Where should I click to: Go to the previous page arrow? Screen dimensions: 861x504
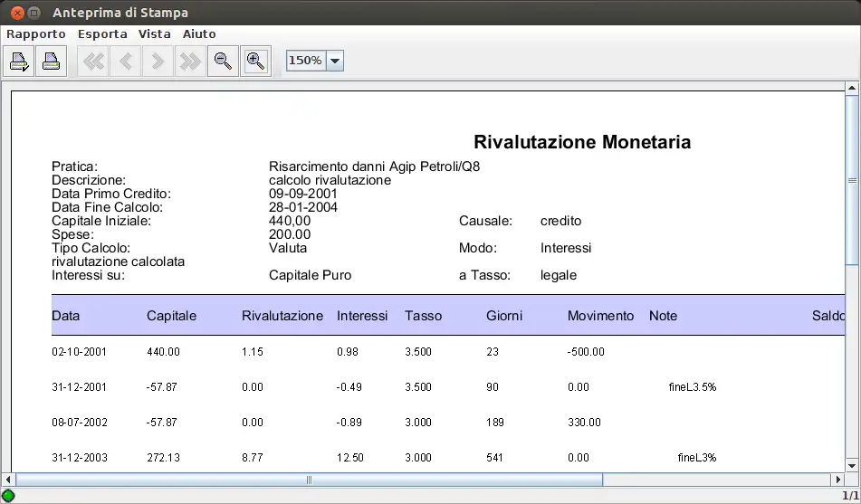[x=126, y=62]
